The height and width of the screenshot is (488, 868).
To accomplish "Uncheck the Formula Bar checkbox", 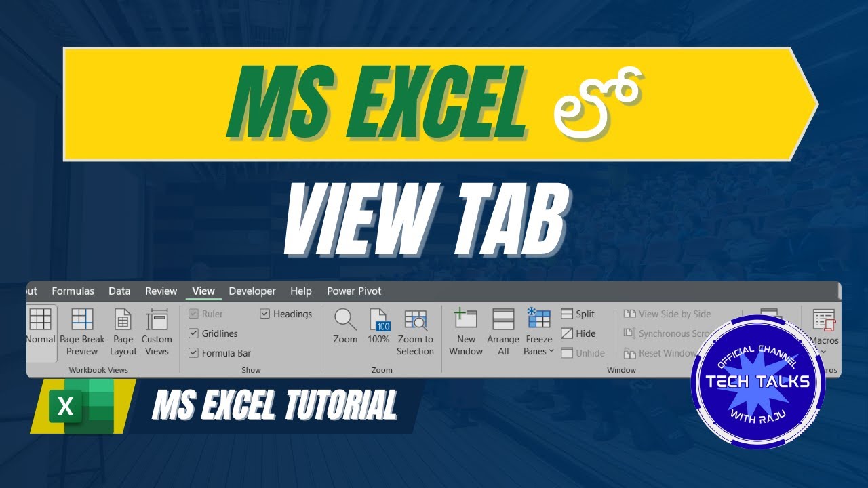I will (220, 353).
